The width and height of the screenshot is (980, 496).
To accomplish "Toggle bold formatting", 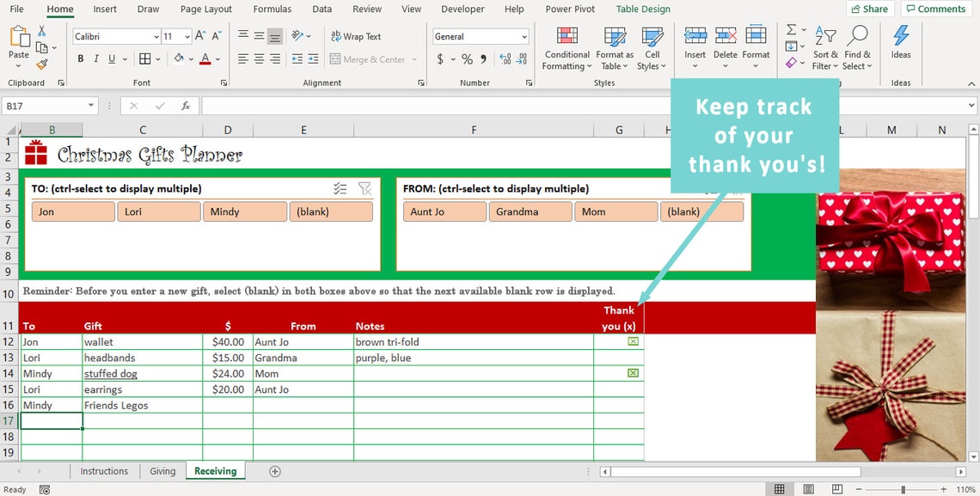I will [80, 58].
